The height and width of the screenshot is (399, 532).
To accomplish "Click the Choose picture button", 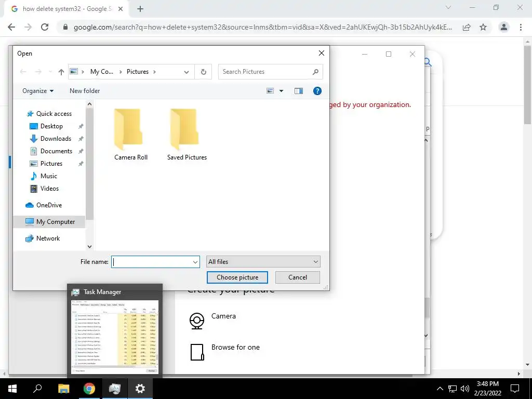I will tap(237, 277).
